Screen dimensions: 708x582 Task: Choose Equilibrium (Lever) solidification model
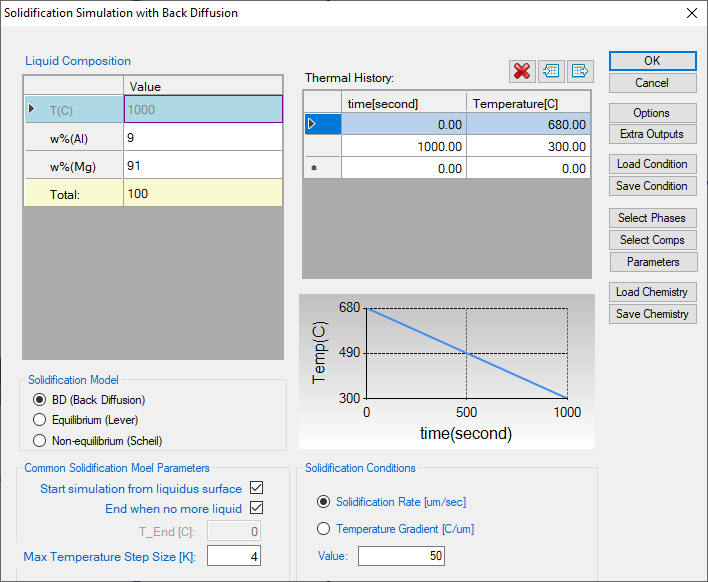[x=40, y=420]
